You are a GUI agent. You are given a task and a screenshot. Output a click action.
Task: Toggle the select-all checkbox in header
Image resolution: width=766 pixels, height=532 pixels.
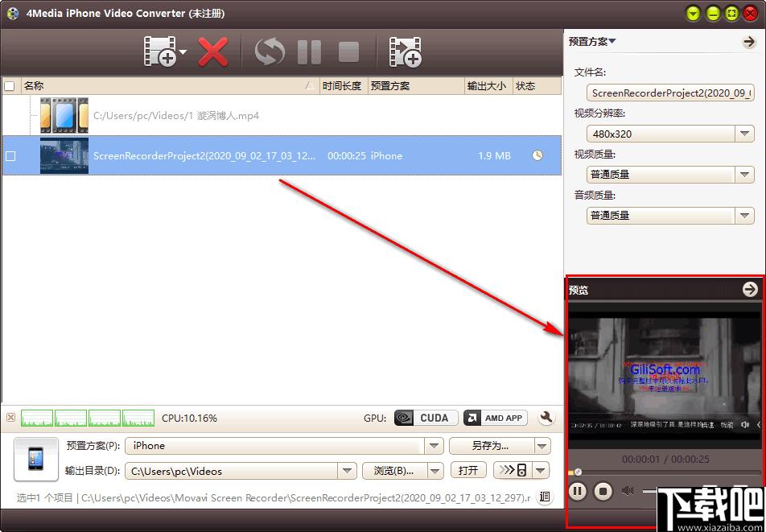coord(9,86)
